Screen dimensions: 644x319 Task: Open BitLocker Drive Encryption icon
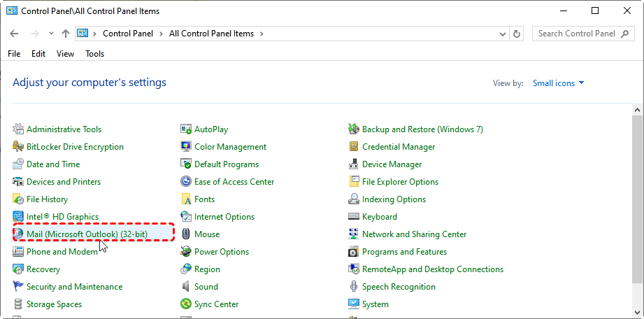19,147
